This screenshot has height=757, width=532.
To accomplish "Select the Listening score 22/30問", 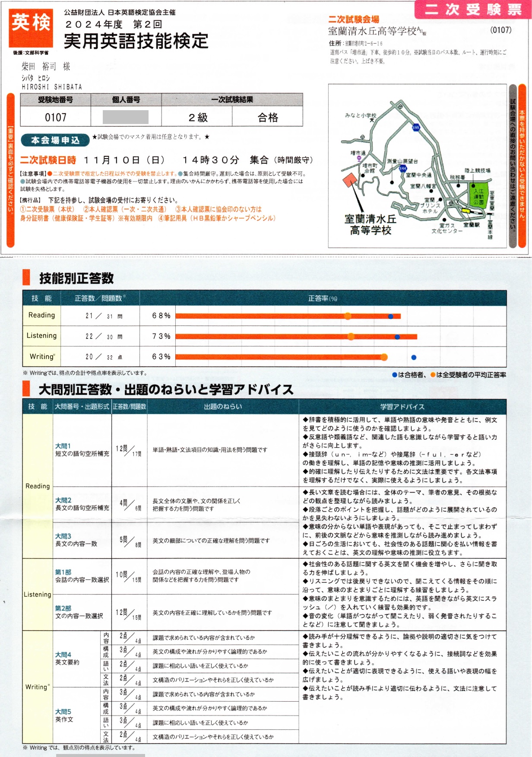I will pyautogui.click(x=104, y=337).
